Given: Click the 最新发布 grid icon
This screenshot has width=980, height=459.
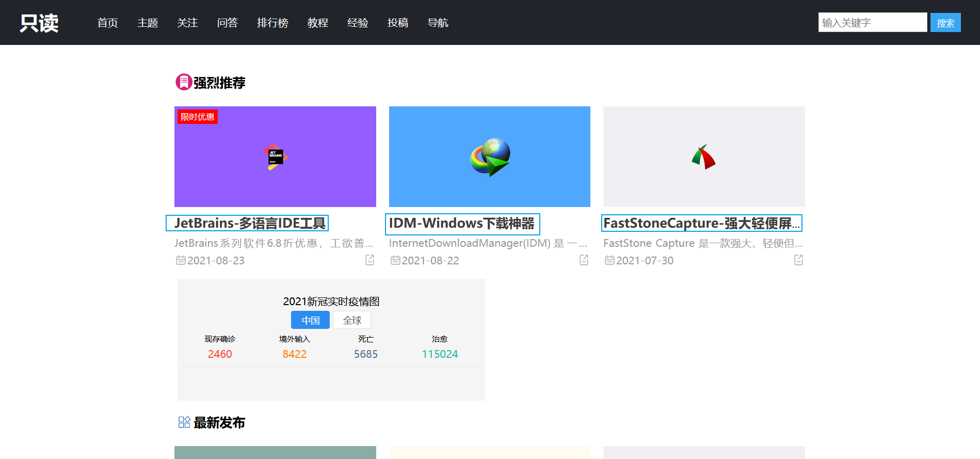Looking at the screenshot, I should 184,422.
